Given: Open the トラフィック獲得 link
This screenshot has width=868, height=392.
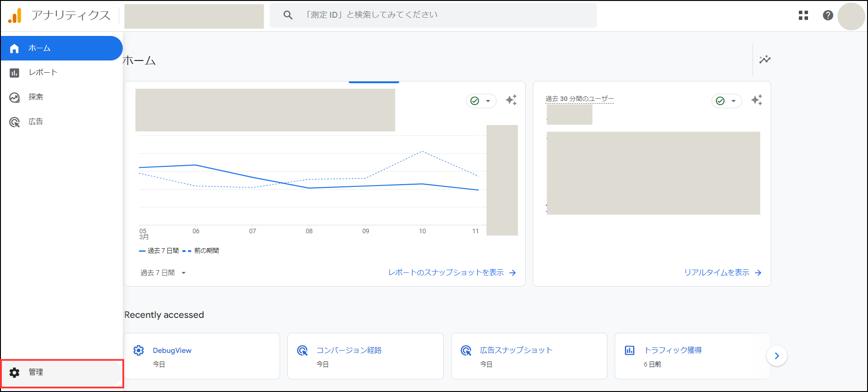Looking at the screenshot, I should point(673,350).
